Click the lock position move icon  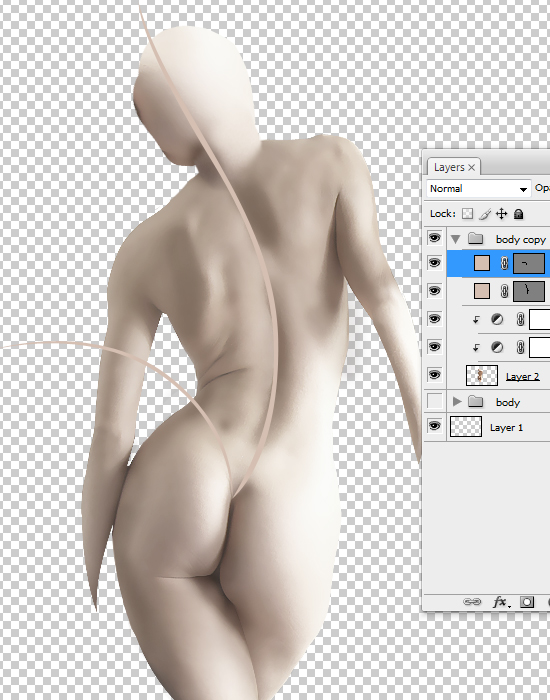[x=501, y=214]
